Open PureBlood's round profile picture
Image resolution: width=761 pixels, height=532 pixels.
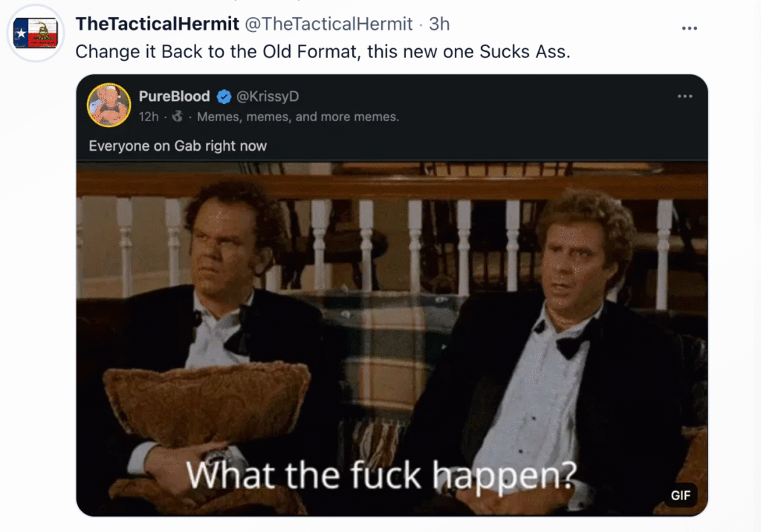109,105
